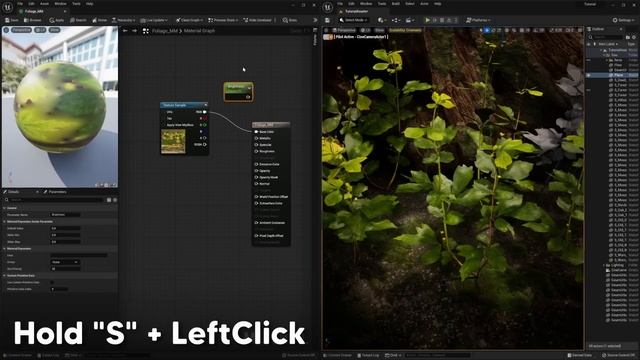Click the Emissive Color input pin
The height and width of the screenshot is (360, 640).
pyautogui.click(x=256, y=164)
